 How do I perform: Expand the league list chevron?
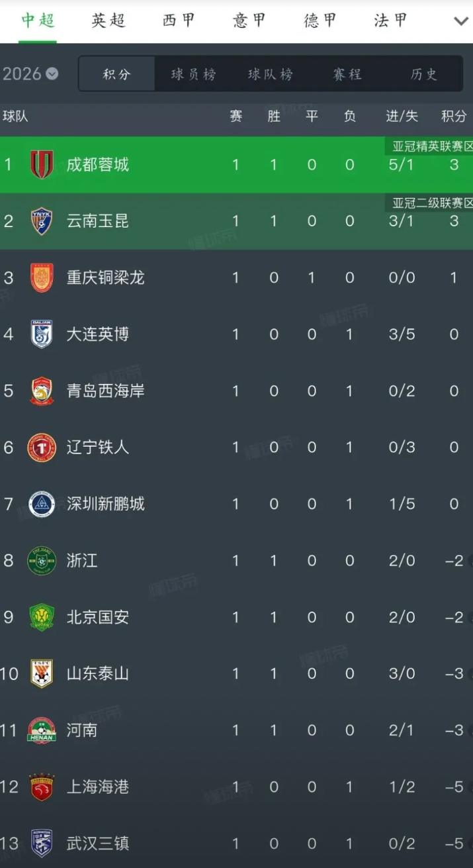pyautogui.click(x=460, y=21)
